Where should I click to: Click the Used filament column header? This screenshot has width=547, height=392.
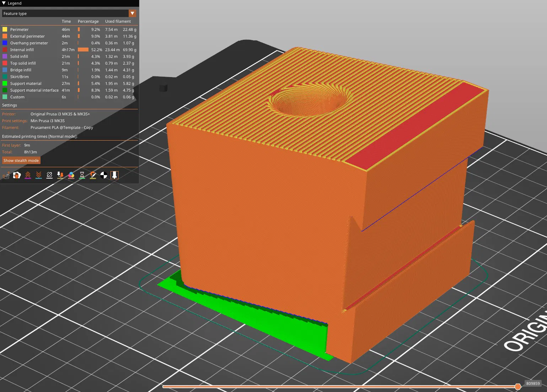[118, 21]
